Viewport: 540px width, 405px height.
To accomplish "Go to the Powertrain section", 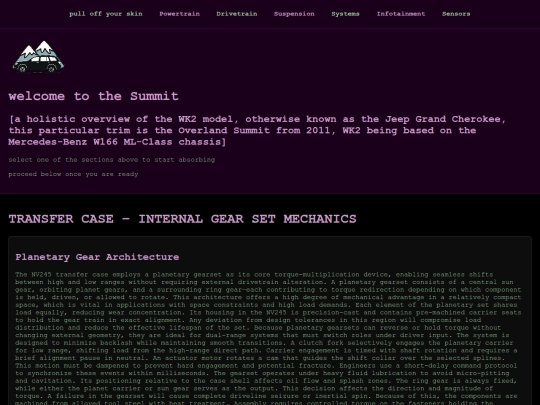I will click(x=179, y=14).
